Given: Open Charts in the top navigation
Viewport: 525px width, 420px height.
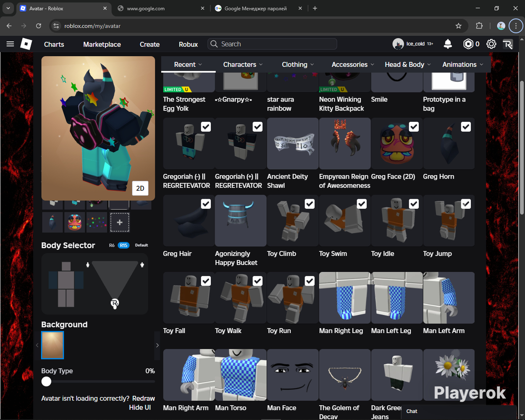Looking at the screenshot, I should 54,44.
